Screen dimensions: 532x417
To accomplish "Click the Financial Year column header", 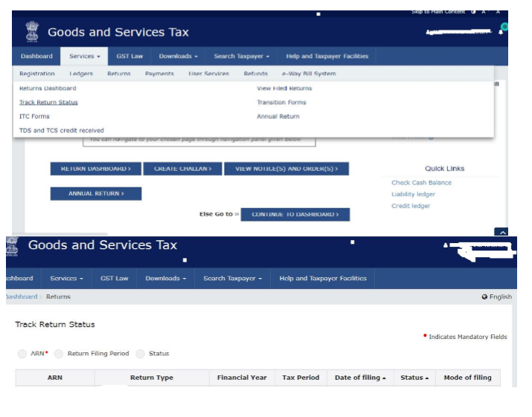I will [x=242, y=378].
